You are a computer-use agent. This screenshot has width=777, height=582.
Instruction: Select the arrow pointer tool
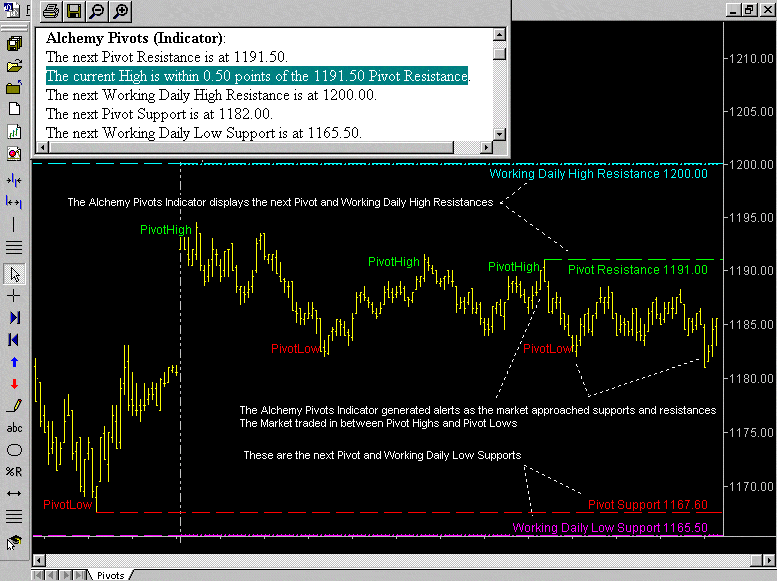[14, 274]
